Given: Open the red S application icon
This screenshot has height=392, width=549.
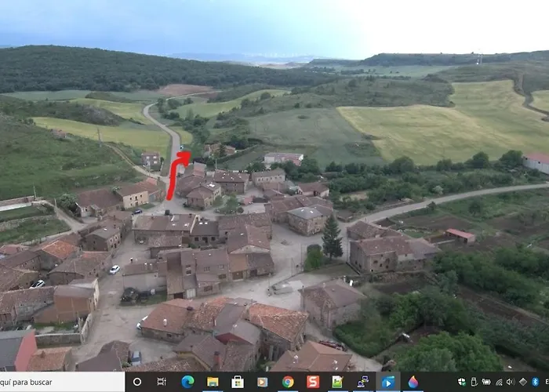Looking at the screenshot, I should tap(313, 382).
